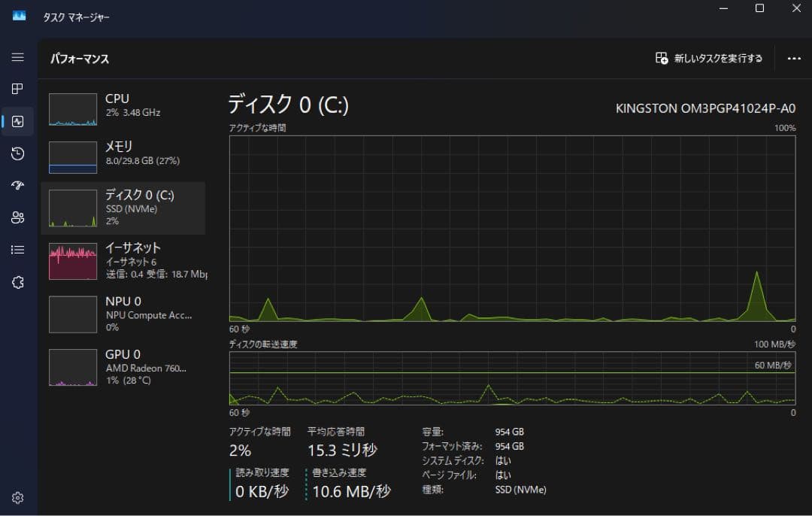The width and height of the screenshot is (812, 516).
Task: Open the three-dot more options menu
Action: tap(793, 58)
